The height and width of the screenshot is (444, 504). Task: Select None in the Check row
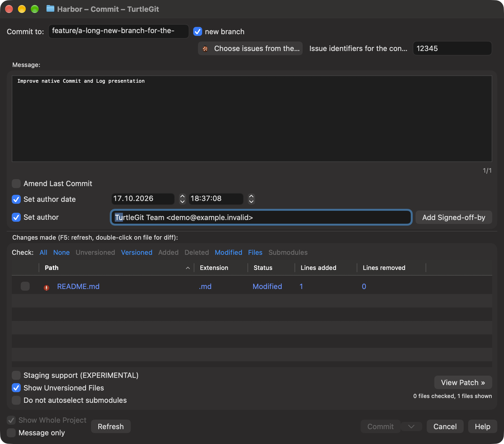coord(61,252)
